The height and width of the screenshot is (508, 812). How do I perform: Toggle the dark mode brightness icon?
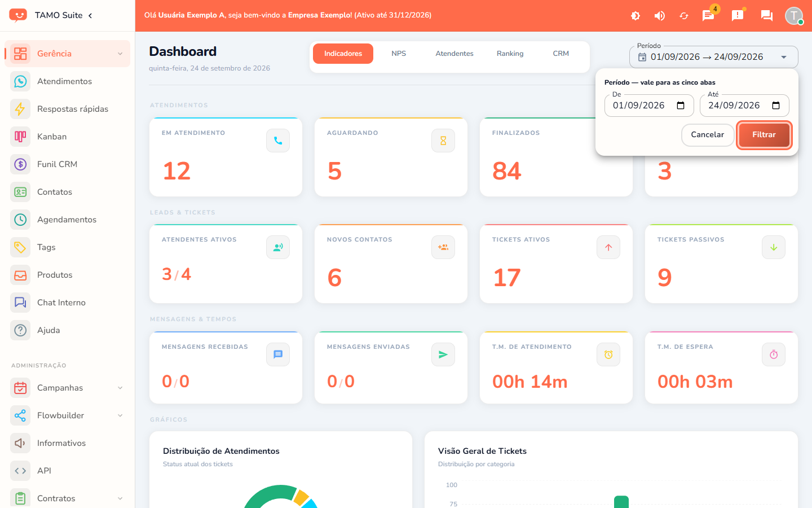[636, 16]
